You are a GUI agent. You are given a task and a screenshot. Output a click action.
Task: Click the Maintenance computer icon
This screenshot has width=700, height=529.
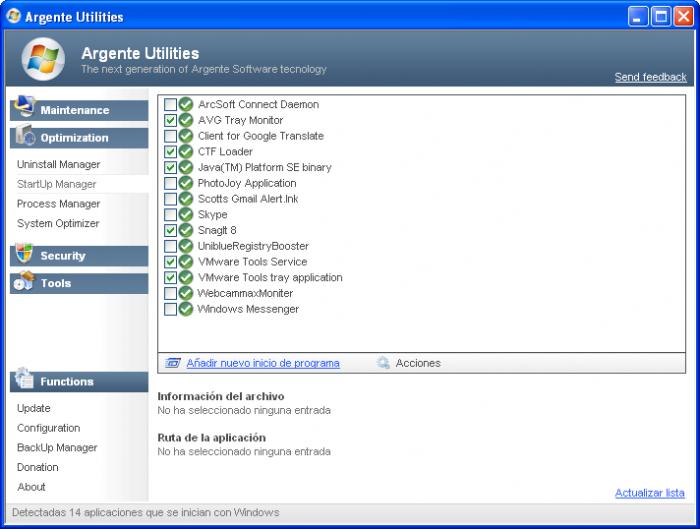24,106
